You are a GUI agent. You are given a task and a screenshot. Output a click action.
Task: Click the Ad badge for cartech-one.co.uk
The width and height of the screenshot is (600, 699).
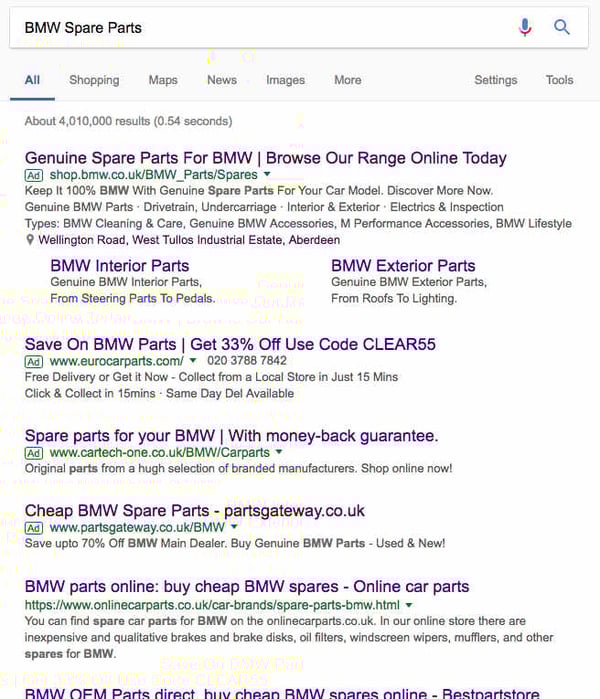click(34, 453)
